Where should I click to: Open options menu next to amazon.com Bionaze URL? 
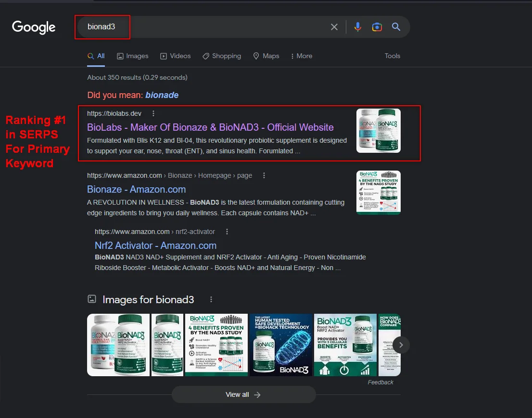pos(264,175)
